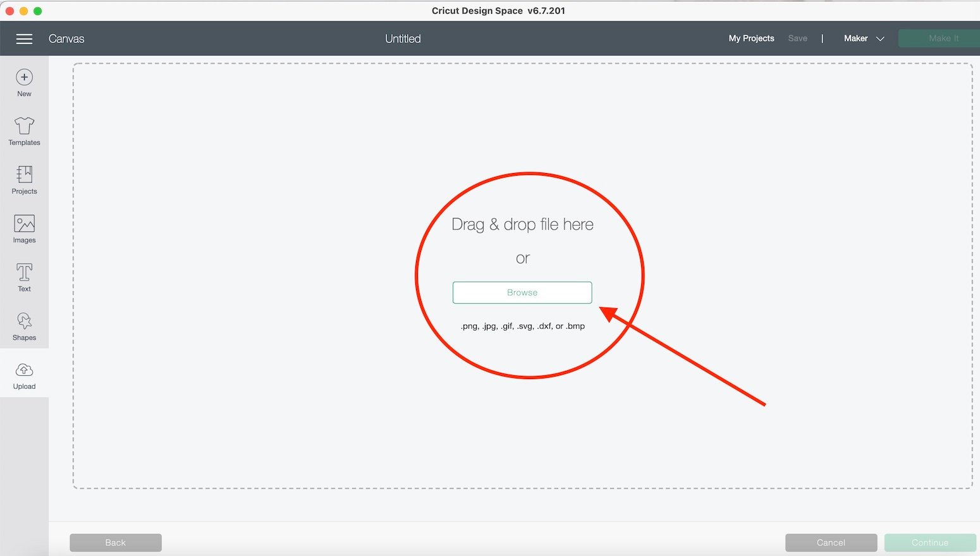The height and width of the screenshot is (556, 980).
Task: Click the Continue button
Action: click(930, 543)
